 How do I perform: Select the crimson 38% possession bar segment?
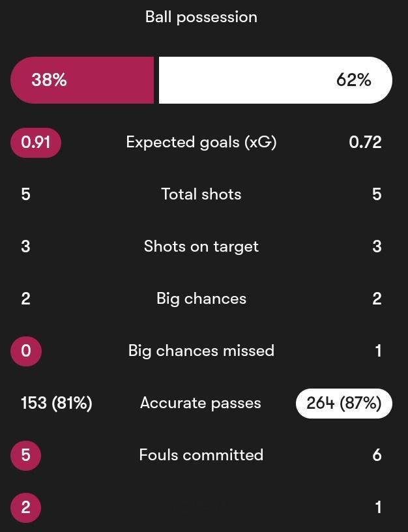pos(82,80)
